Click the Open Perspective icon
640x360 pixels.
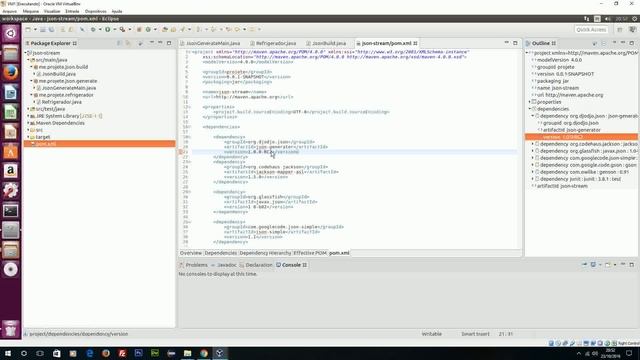click(x=620, y=29)
